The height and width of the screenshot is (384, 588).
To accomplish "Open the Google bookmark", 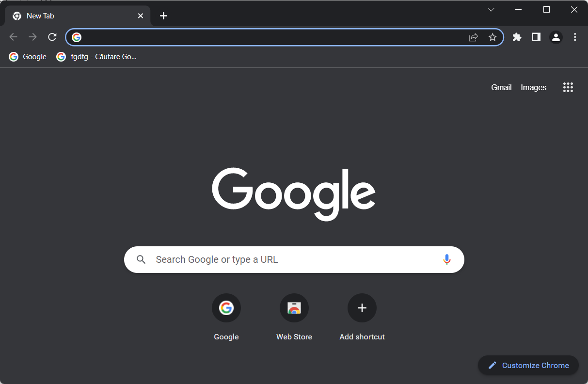I will (28, 57).
